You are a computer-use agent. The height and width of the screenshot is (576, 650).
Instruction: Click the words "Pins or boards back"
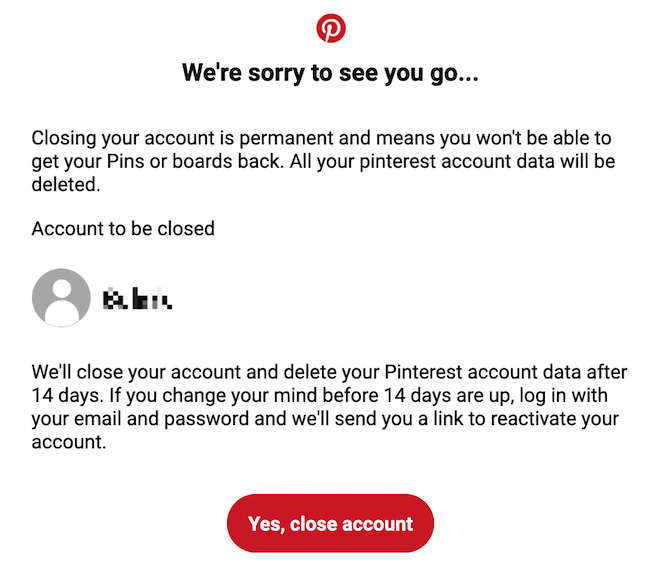coord(194,161)
